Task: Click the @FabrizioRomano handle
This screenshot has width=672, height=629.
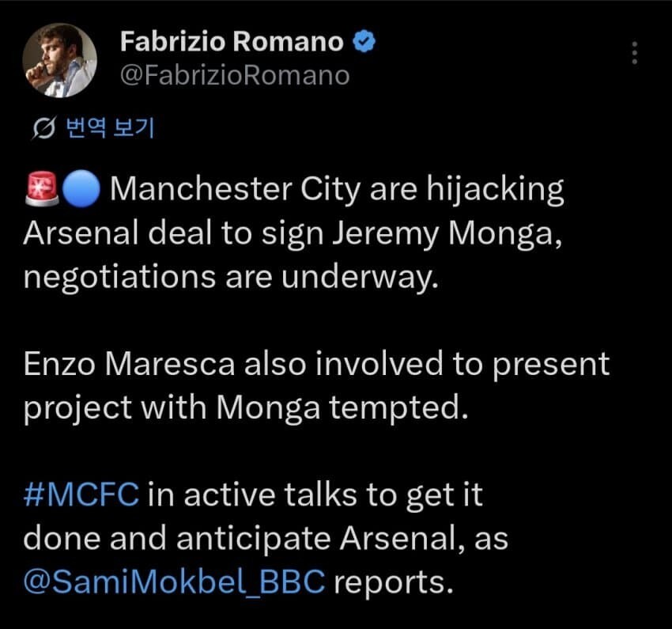Action: click(x=235, y=75)
